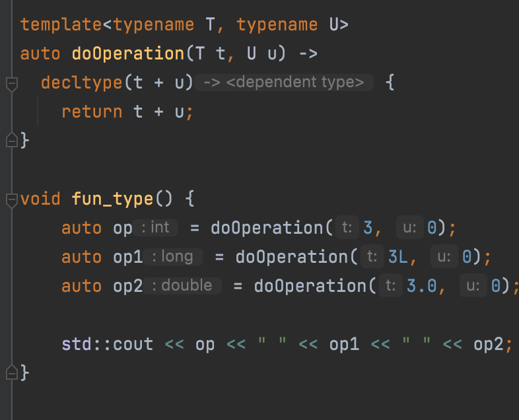Click the 'u:' parameter hint on the op1 line

pyautogui.click(x=444, y=256)
